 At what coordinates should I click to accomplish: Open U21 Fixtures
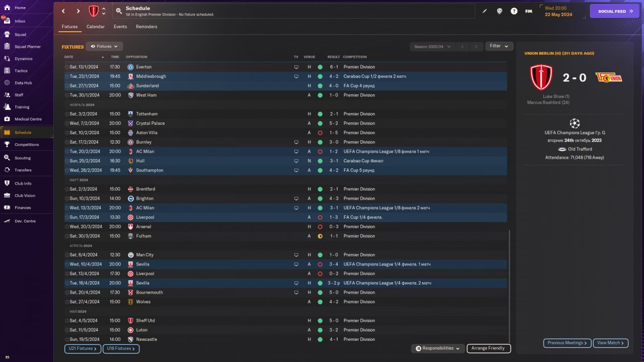[x=83, y=348]
